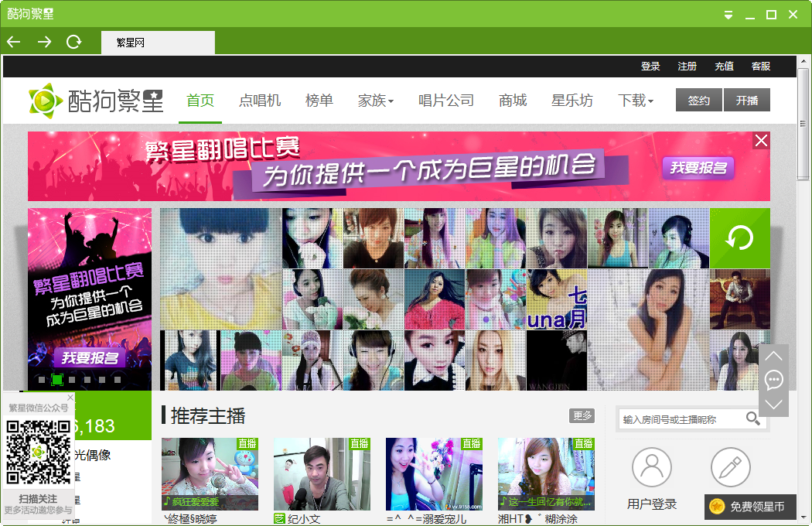812x526 pixels.
Task: Close the WeChat QR code popup
Action: click(x=70, y=398)
